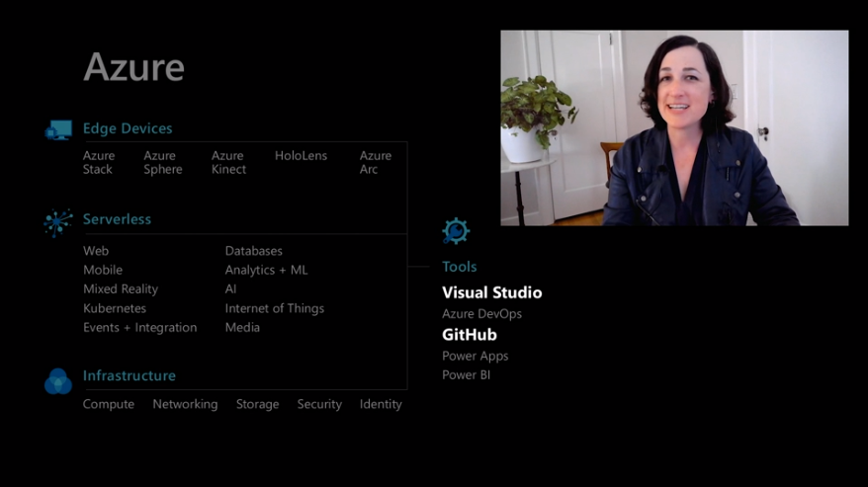Click the Azure Sphere label
The image size is (868, 487).
163,162
